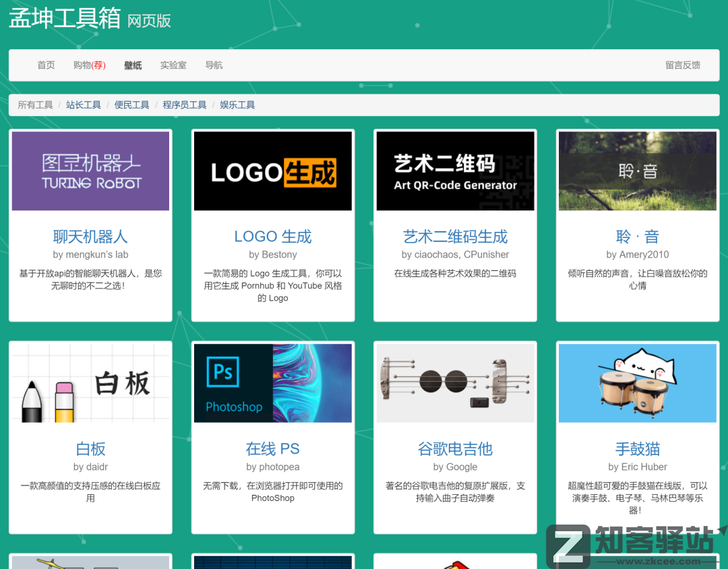Switch to the 首页 menu item
Viewport: 728px width, 569px height.
45,65
